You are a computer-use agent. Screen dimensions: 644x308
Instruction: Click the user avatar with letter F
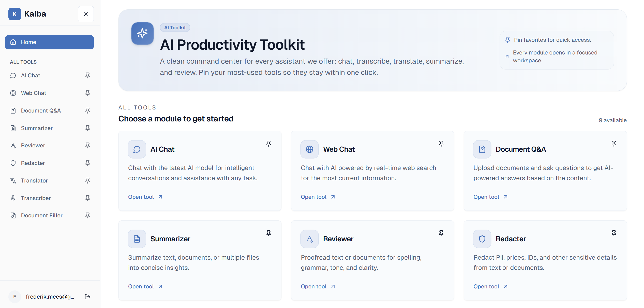pos(15,297)
